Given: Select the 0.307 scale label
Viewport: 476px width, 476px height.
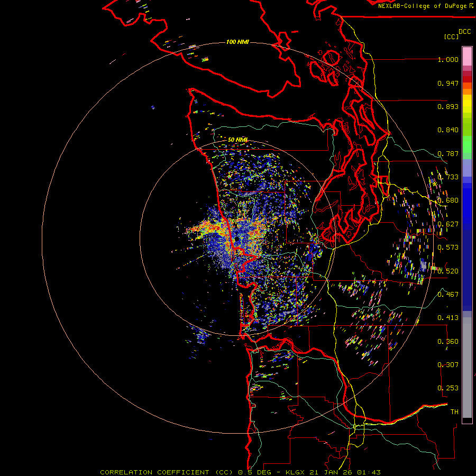Looking at the screenshot, I should point(448,365).
